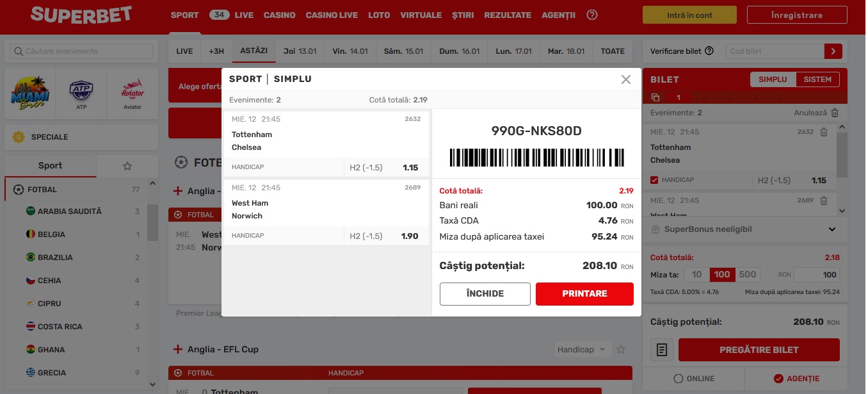Switch bet slip to Sistem mode
This screenshot has height=394, width=868.
coord(817,79)
